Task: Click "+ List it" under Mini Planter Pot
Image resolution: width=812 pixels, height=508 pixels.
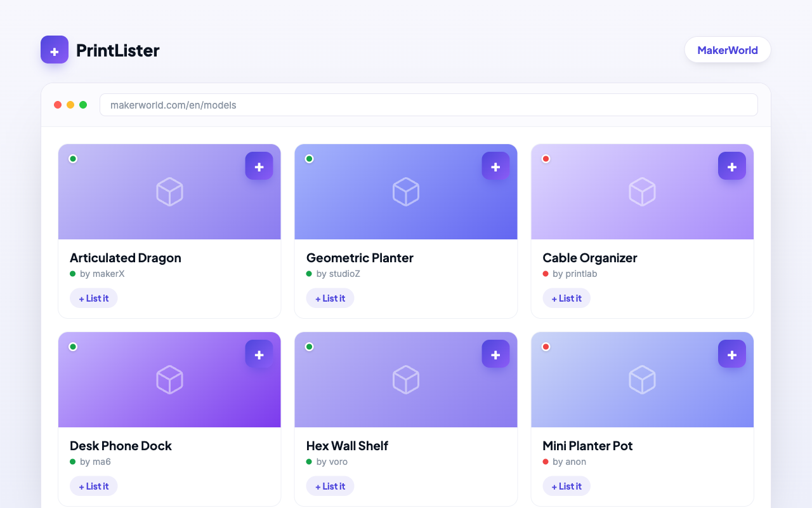Action: [x=566, y=486]
